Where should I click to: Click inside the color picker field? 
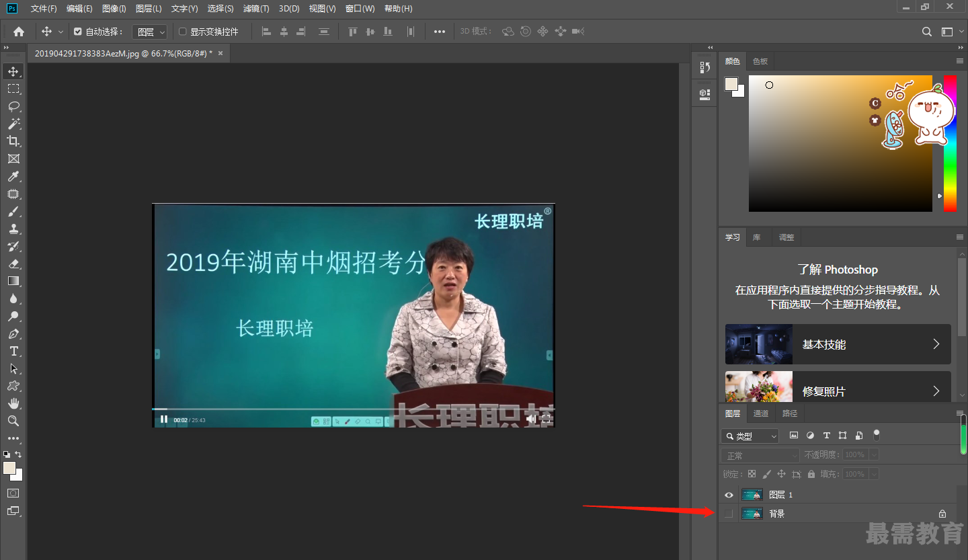coord(840,143)
